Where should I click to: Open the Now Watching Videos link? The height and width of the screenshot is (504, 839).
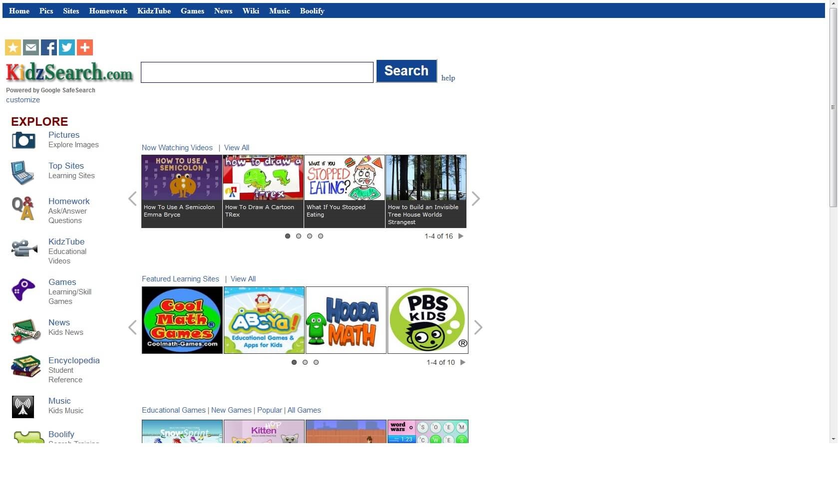tap(177, 148)
